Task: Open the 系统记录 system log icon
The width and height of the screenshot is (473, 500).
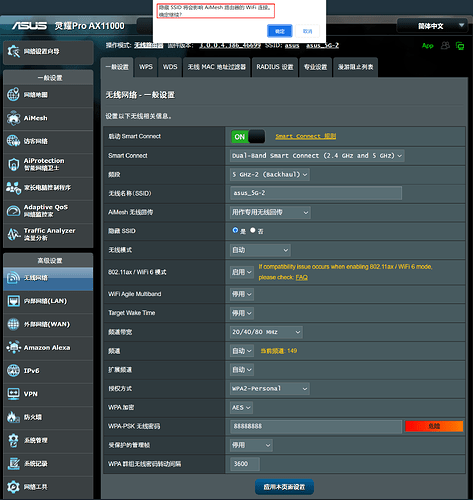Action: click(13, 463)
